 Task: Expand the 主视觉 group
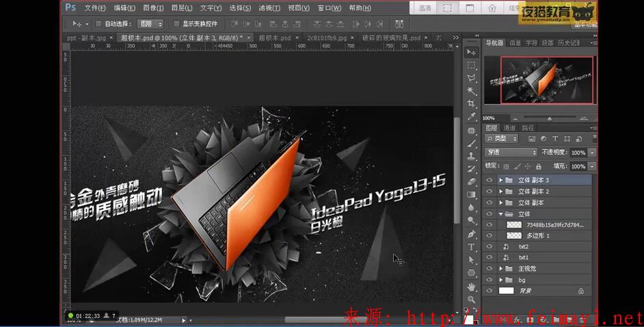pos(500,268)
